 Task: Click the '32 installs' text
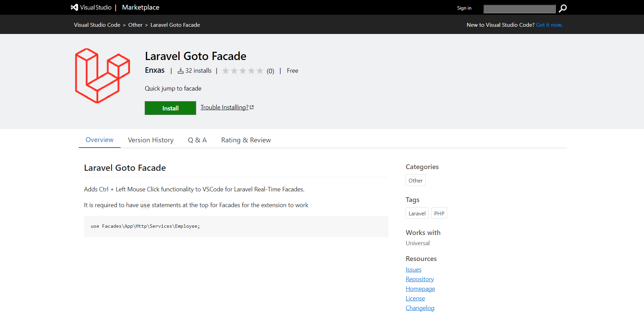199,71
